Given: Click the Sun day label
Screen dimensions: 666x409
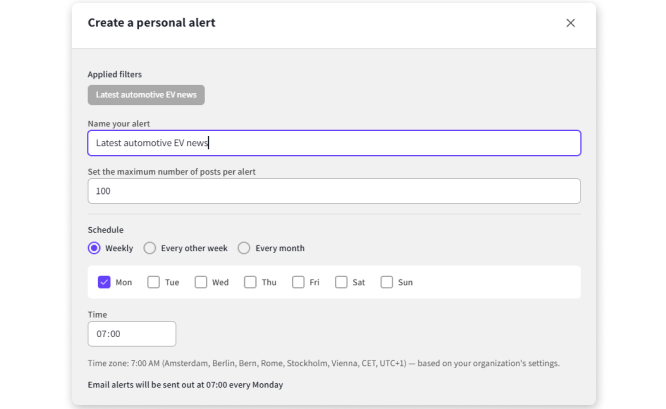Looking at the screenshot, I should coord(405,282).
